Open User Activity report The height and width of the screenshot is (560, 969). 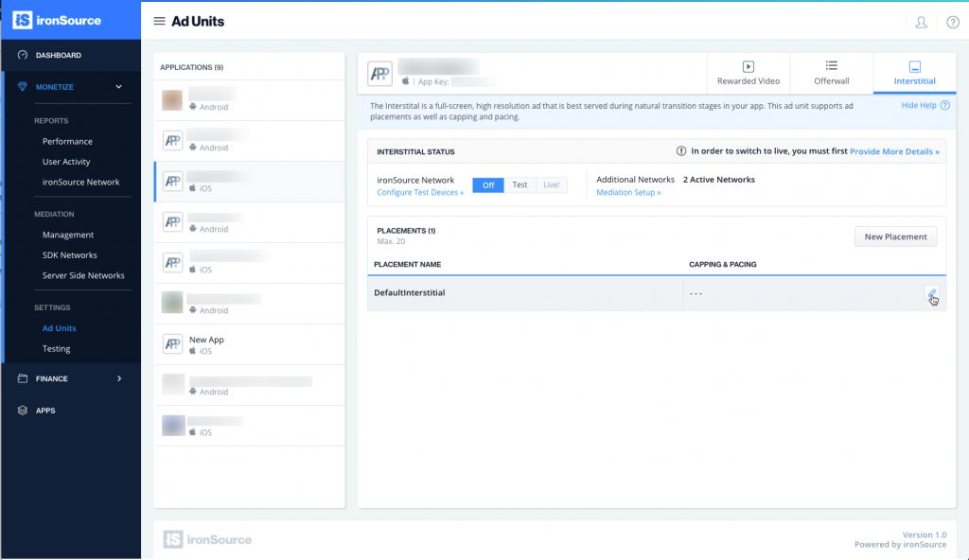click(x=66, y=162)
